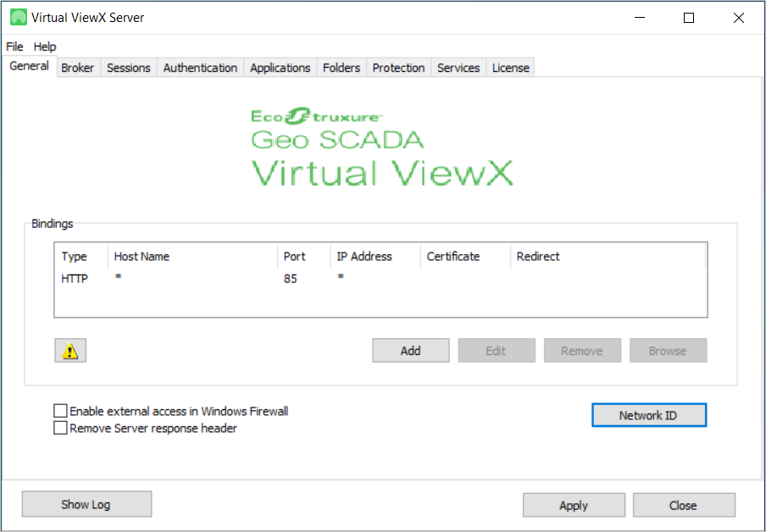Open the Authentication tab
Screen dimensions: 766x532
coord(200,68)
